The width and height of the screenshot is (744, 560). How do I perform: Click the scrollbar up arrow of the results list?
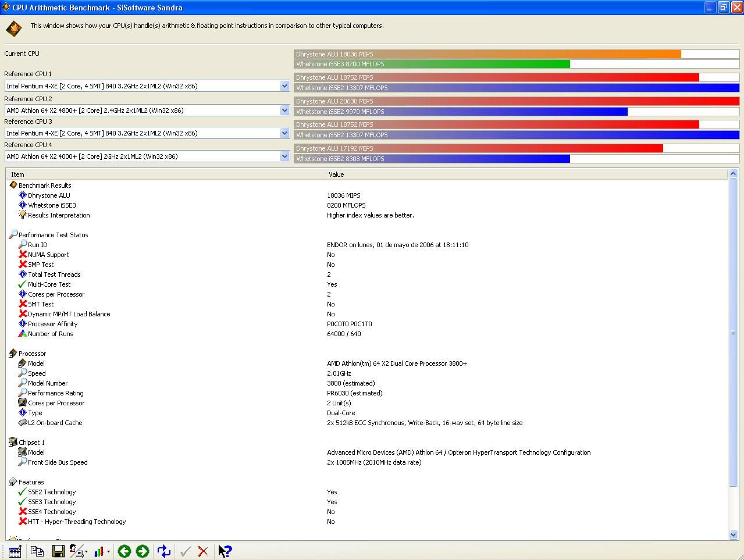tap(733, 174)
